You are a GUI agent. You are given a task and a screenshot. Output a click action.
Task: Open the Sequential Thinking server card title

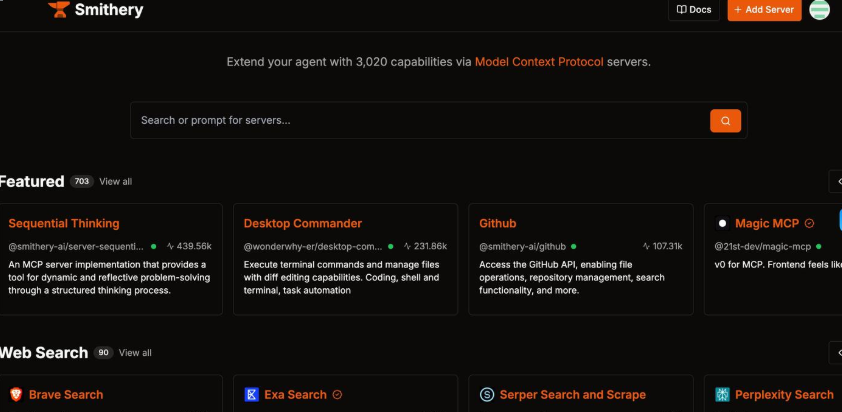pyautogui.click(x=64, y=223)
